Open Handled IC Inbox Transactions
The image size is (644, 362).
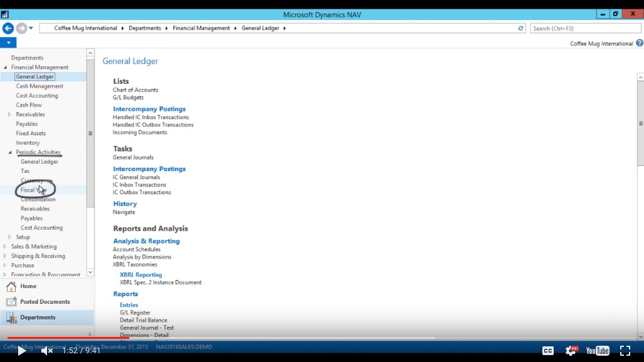click(150, 117)
